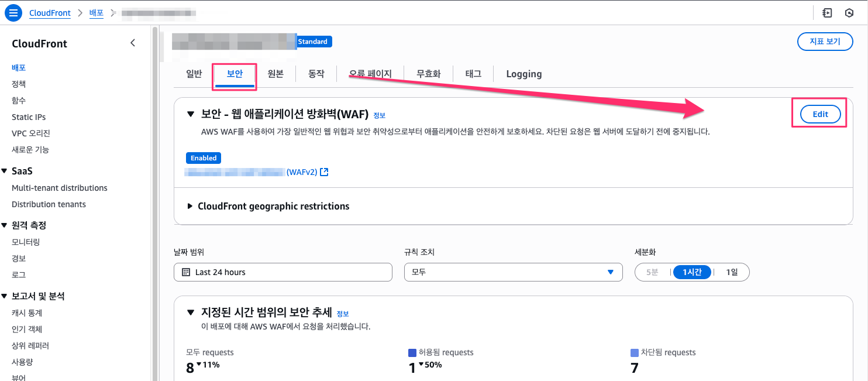868x381 pixels.
Task: Click the Standard badge by distribution name
Action: (x=313, y=42)
